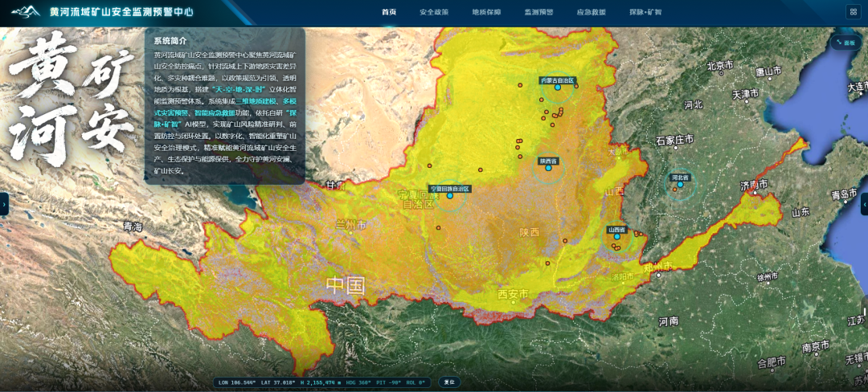This screenshot has height=392, width=868.
Task: Expand the left side panel arrow
Action: (4, 204)
